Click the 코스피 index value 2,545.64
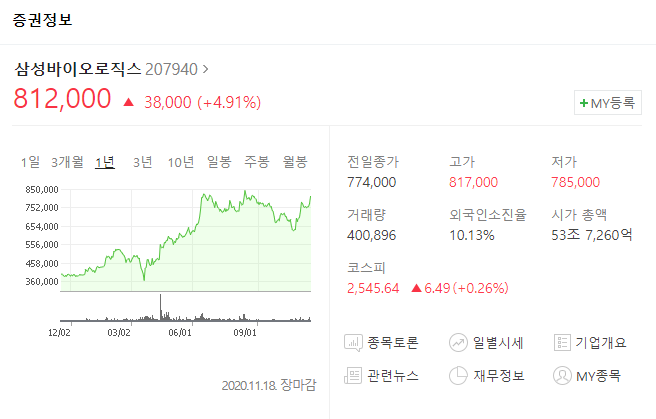The height and width of the screenshot is (419, 656). [x=373, y=288]
